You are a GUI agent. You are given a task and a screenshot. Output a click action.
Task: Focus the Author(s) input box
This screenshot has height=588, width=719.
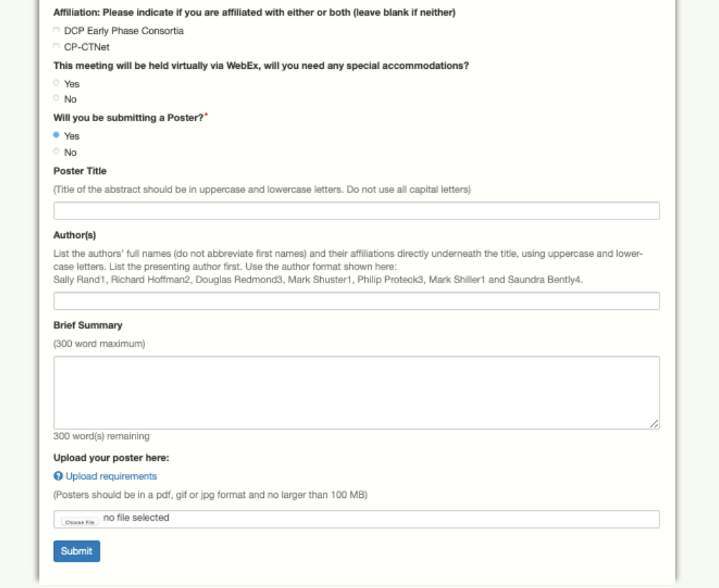[356, 301]
